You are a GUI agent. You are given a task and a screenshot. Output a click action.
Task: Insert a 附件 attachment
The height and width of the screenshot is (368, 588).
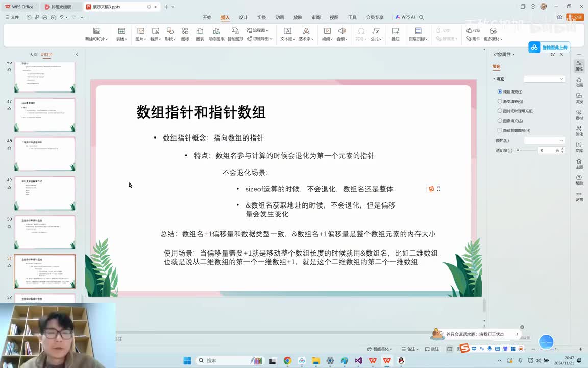coord(473,39)
